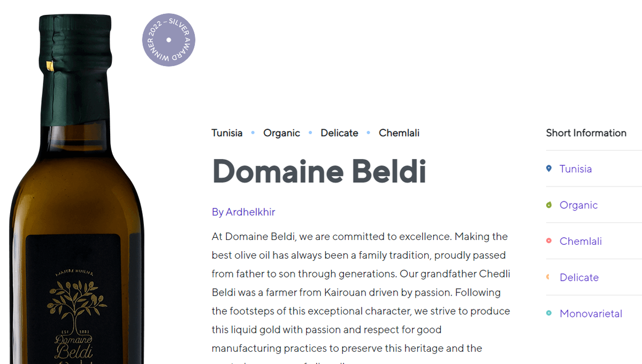This screenshot has width=642, height=364.
Task: Click the bullet separator between Tunisia and Organic
Action: 251,133
